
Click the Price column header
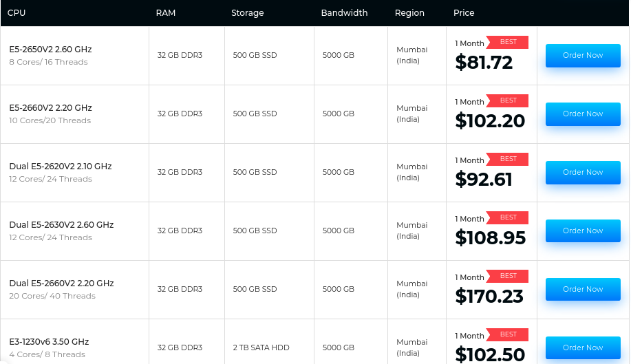click(464, 13)
